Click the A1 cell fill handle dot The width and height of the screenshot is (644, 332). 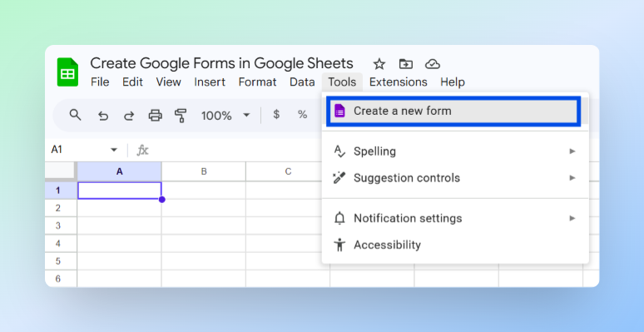click(161, 199)
